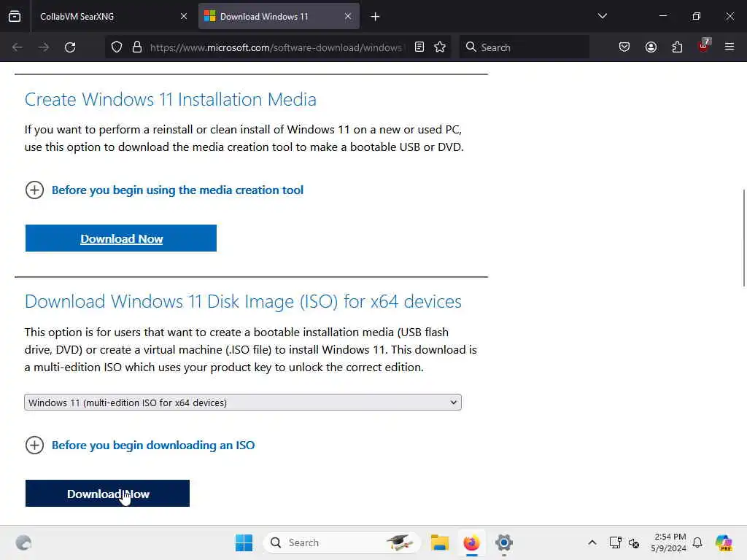Viewport: 747px width, 560px height.
Task: Open the Firefox View tab list icon
Action: (15, 16)
